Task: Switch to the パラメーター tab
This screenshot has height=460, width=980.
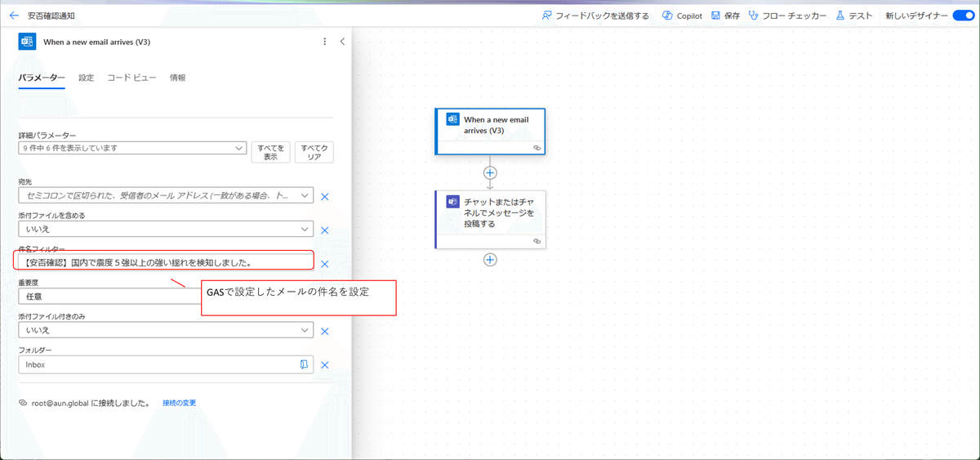Action: point(42,78)
